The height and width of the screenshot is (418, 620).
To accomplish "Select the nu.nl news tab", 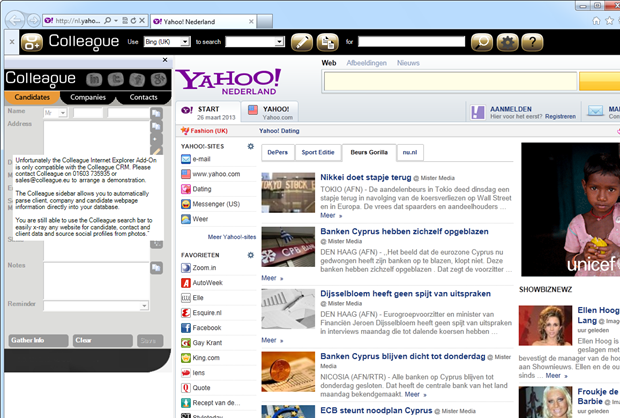I will [x=410, y=152].
